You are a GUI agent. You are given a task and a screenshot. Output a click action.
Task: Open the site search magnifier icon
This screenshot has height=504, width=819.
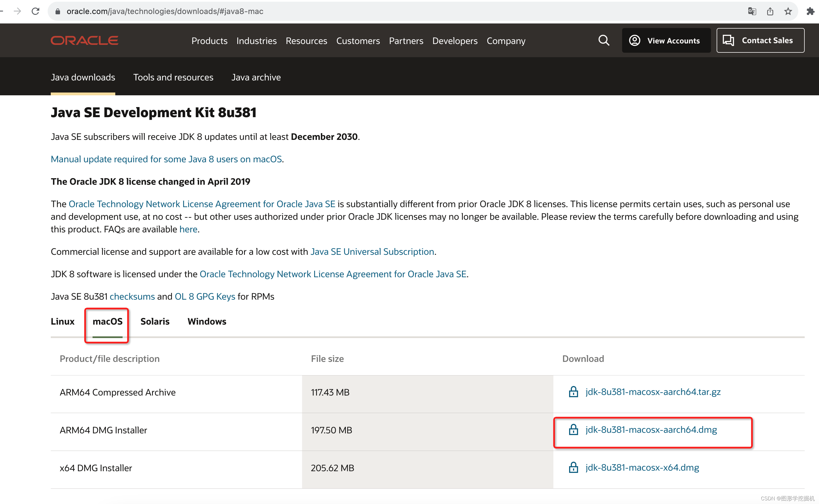[604, 40]
